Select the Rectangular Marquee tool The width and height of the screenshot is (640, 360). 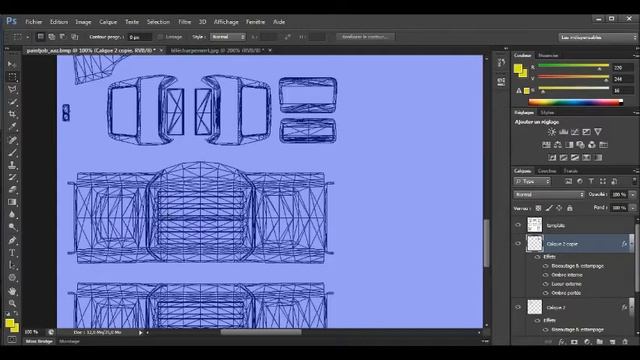click(12, 77)
